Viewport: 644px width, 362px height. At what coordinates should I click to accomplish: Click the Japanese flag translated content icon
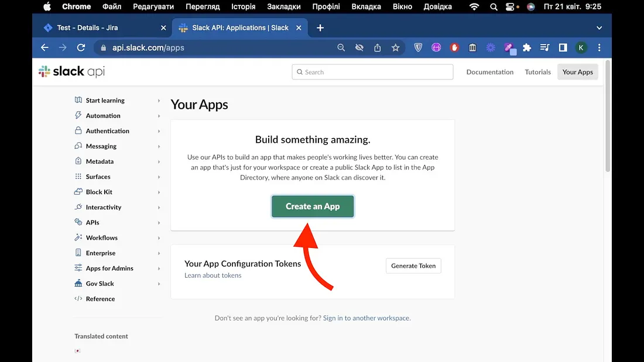tap(77, 351)
